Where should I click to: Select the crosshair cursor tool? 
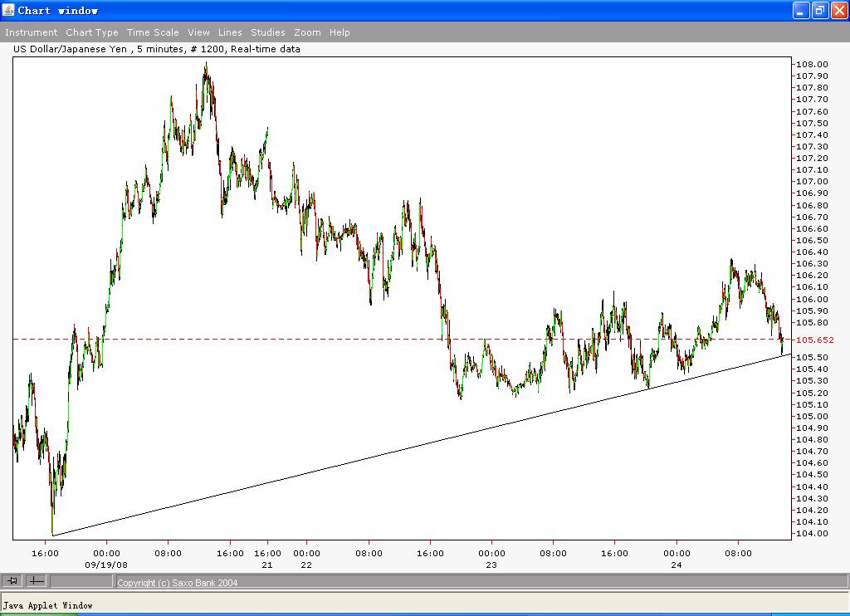coord(37,581)
